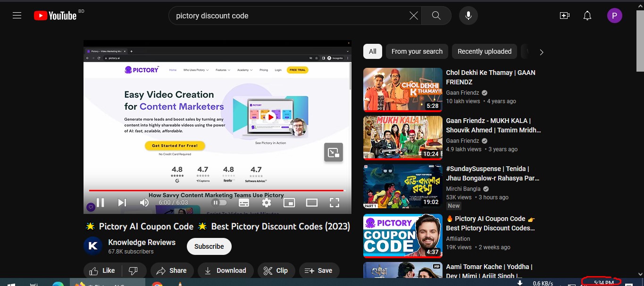This screenshot has width=644, height=286.
Task: Toggle subtitles closed captions
Action: point(244,203)
